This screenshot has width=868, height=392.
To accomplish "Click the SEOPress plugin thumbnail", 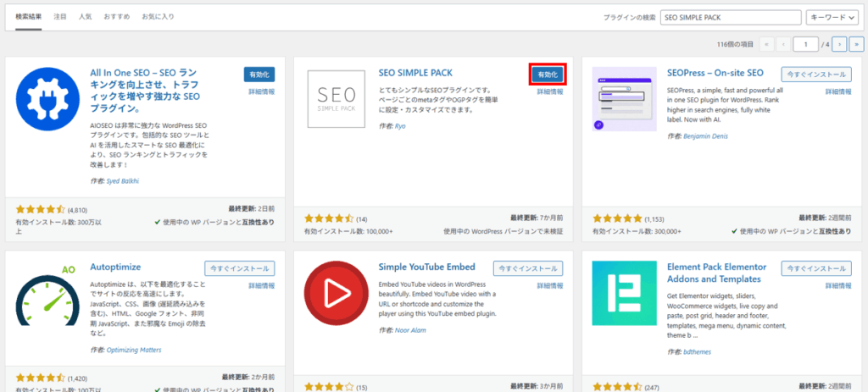I will click(624, 99).
